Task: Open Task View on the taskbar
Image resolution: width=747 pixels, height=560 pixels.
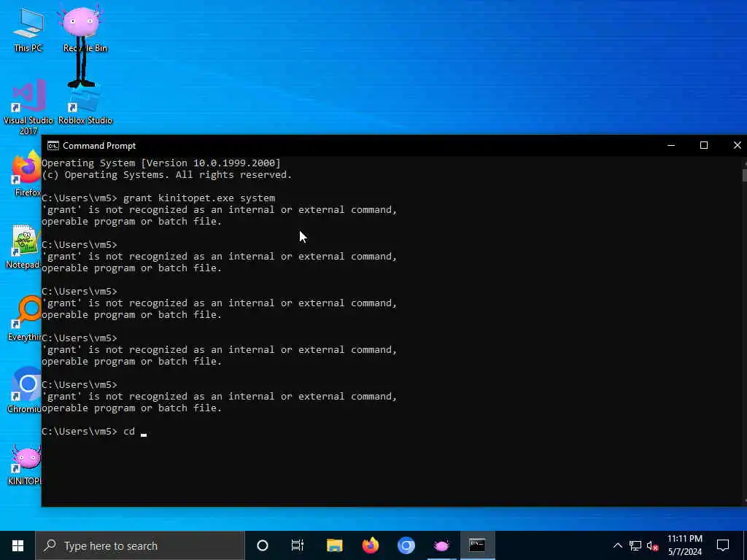Action: pos(298,545)
